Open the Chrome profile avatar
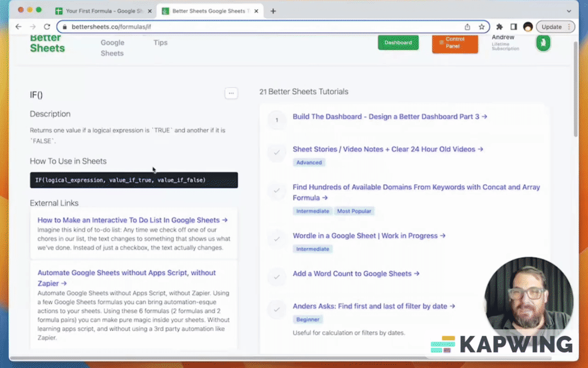The height and width of the screenshot is (368, 588). pos(528,27)
